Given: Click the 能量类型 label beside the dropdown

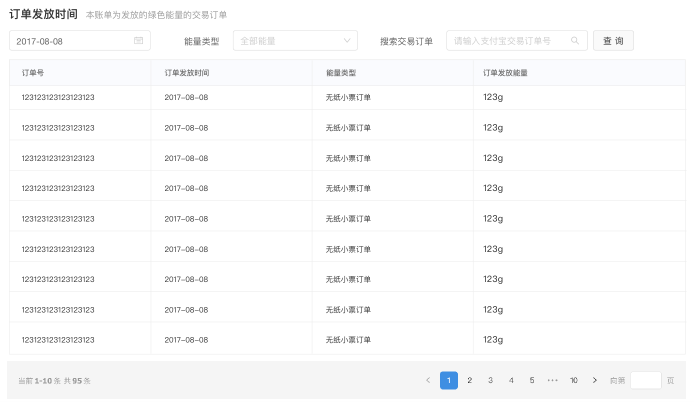Looking at the screenshot, I should [202, 41].
